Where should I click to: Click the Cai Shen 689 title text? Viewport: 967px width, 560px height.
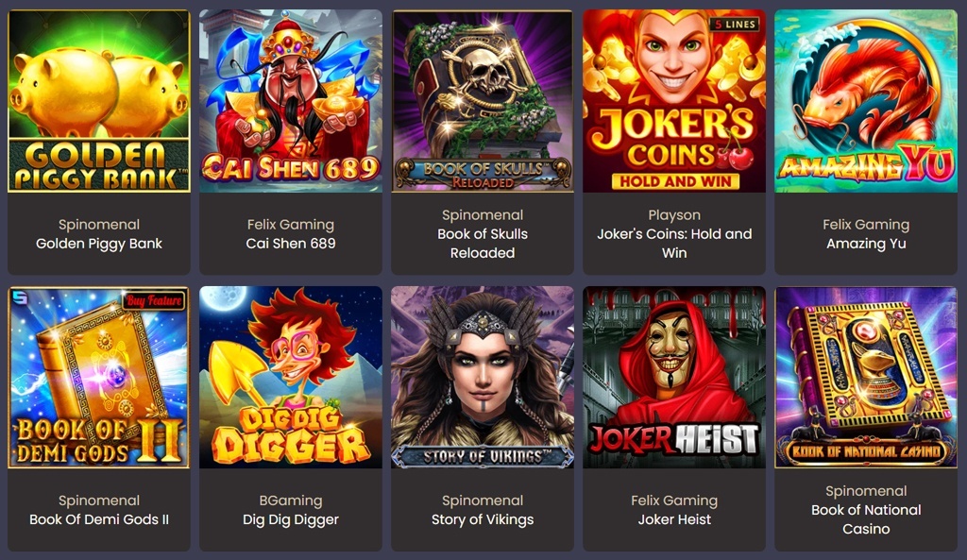tap(291, 244)
